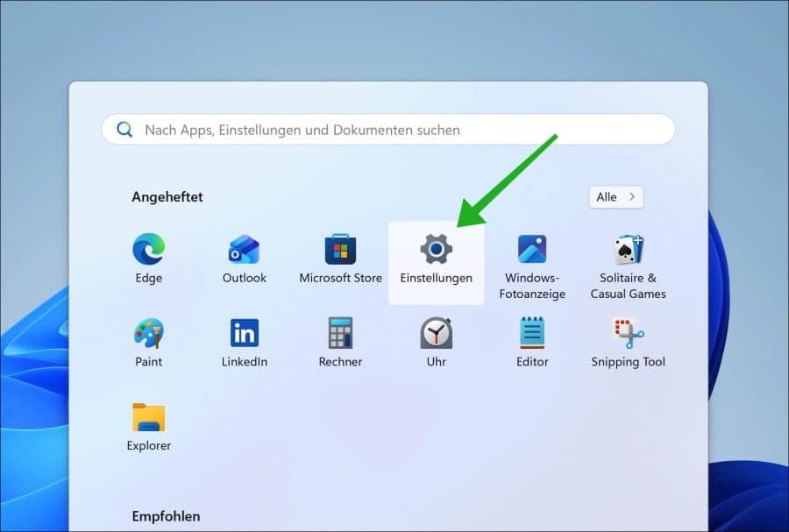Open Snipping Tool
This screenshot has height=532, width=789.
pos(628,344)
